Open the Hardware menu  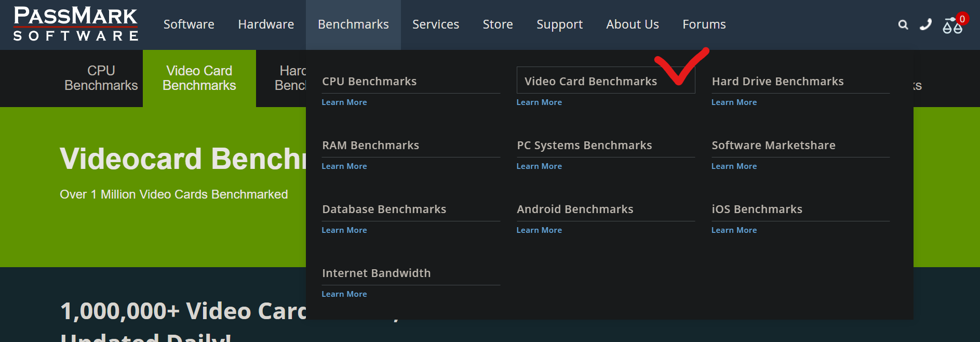click(266, 24)
